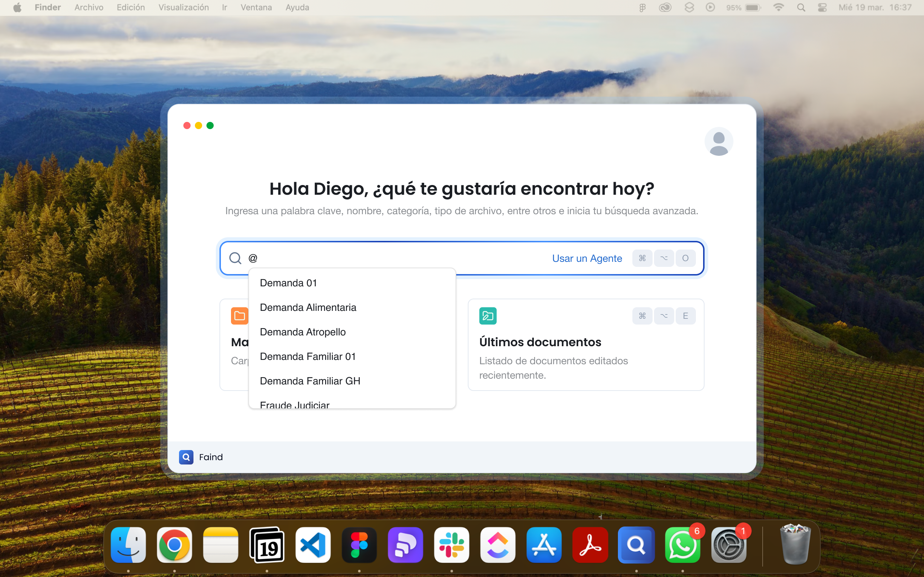Open Slack from the Dock
This screenshot has width=924, height=577.
pyautogui.click(x=451, y=545)
